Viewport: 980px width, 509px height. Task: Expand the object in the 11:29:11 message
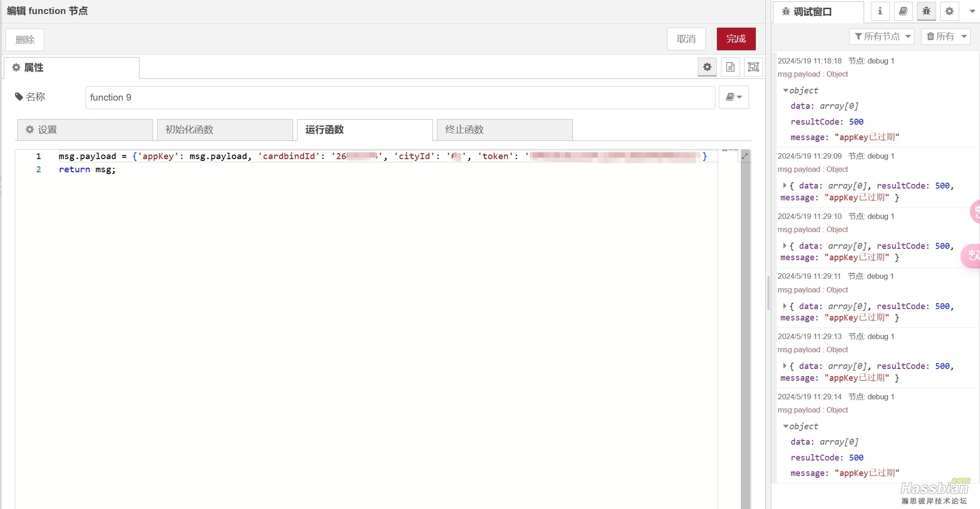[785, 306]
